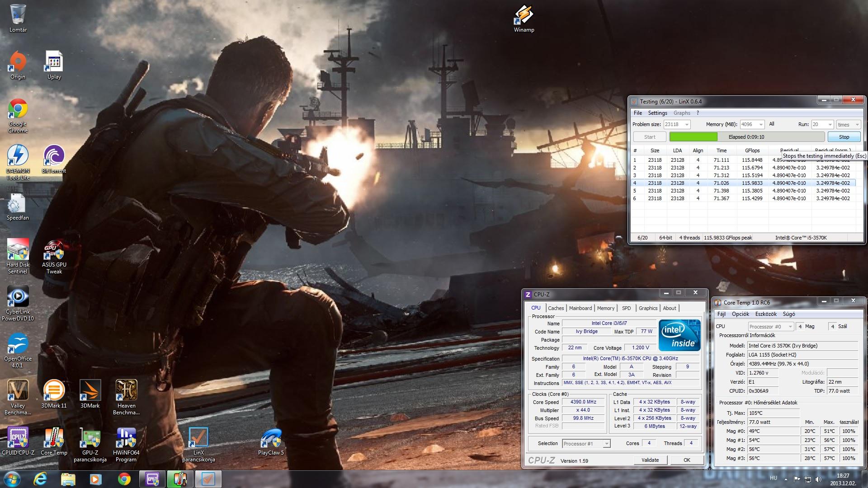Launch HWiNFO64 Program shortcut
Viewport: 868px width, 488px height.
tap(126, 445)
